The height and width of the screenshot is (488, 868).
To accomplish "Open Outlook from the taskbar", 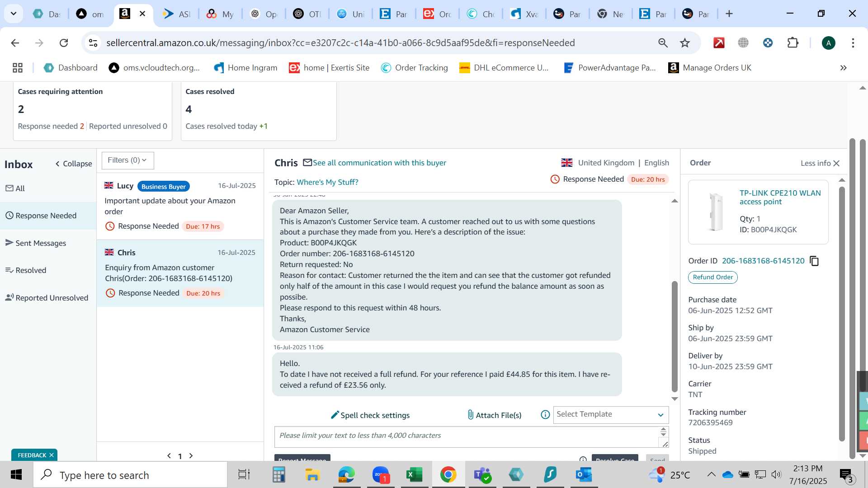I will click(584, 475).
